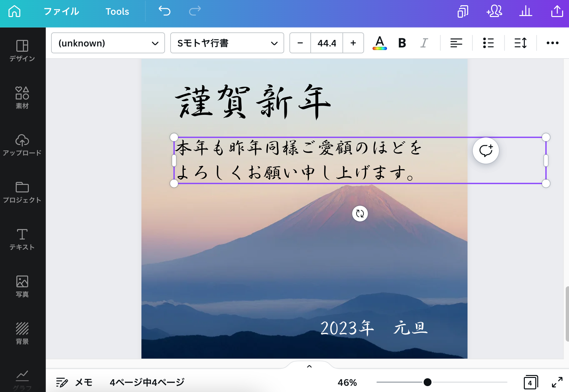Decrease font size with minus button

coord(300,43)
